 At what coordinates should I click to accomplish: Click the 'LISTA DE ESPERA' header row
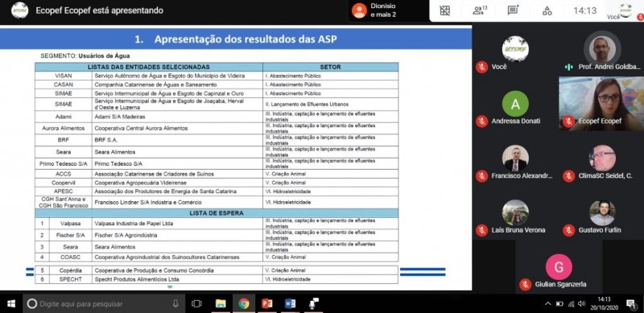pyautogui.click(x=217, y=212)
